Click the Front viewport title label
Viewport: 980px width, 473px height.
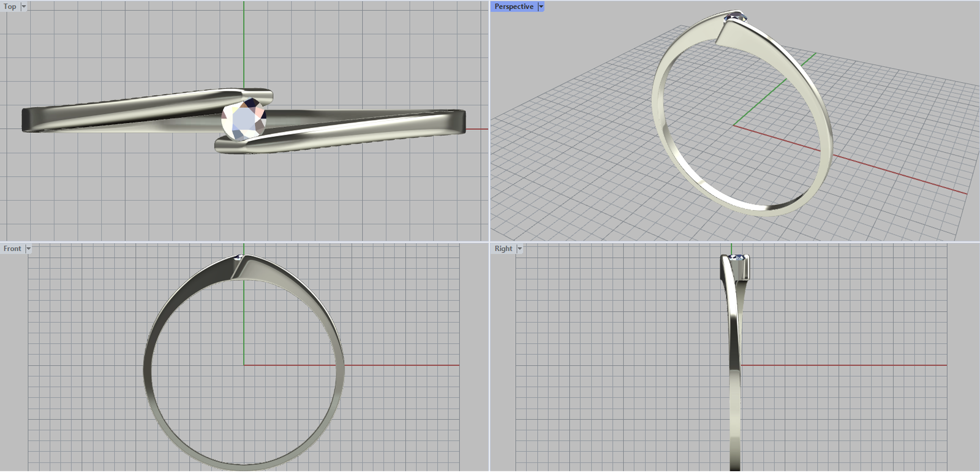pyautogui.click(x=12, y=249)
